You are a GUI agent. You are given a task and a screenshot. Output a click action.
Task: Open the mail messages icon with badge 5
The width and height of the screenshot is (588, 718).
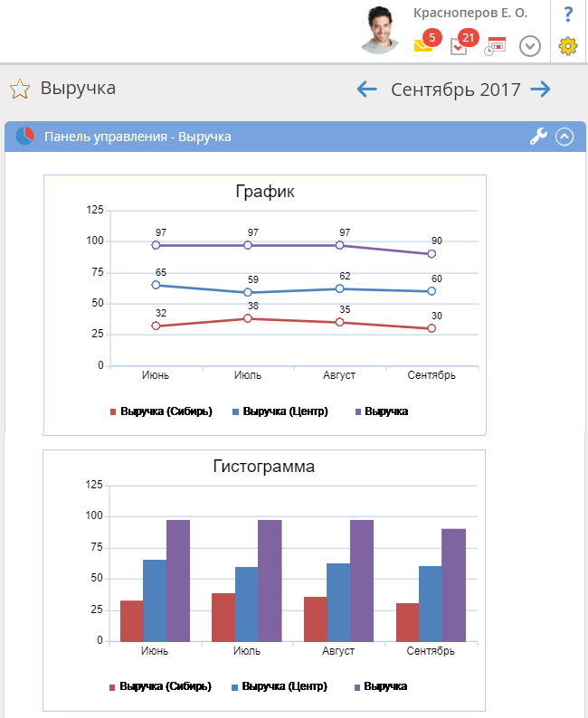point(426,43)
